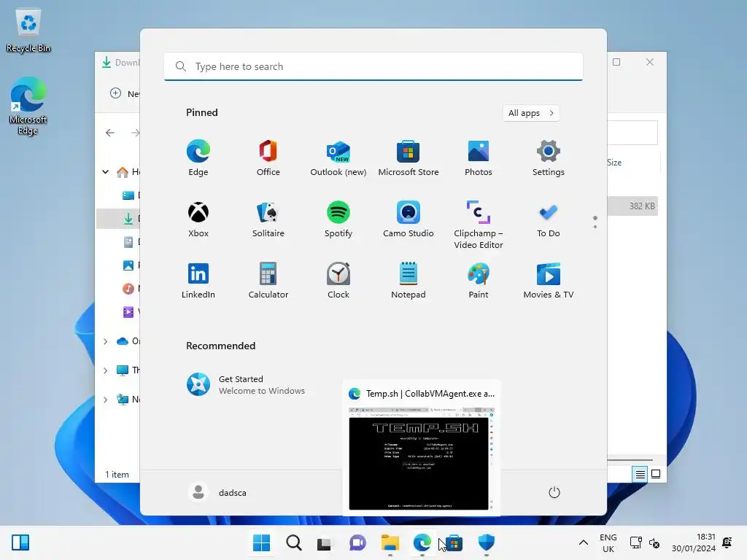The image size is (747, 560).
Task: Open Outlook (new) pinned app
Action: tap(338, 158)
